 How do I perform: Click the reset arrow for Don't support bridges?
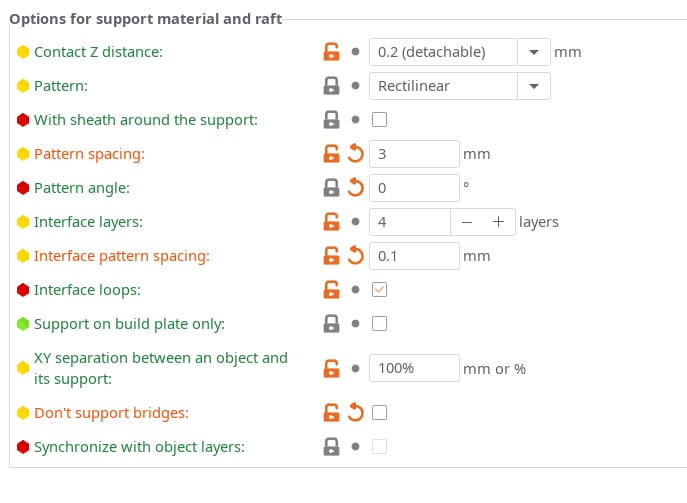(356, 413)
